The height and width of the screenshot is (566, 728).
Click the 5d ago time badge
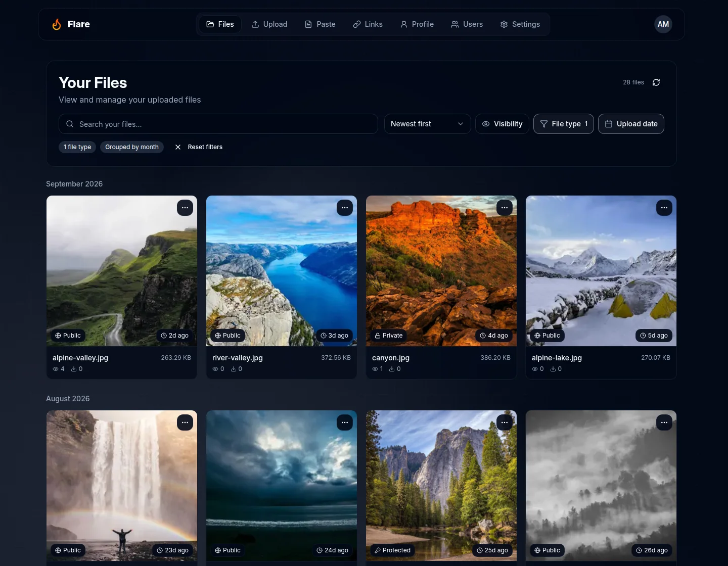click(x=654, y=336)
